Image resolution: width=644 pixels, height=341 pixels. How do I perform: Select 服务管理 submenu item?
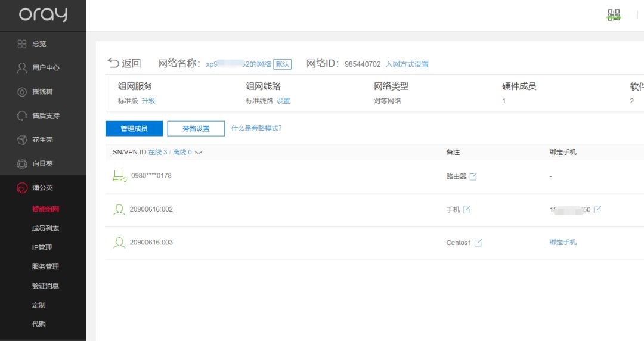45,266
